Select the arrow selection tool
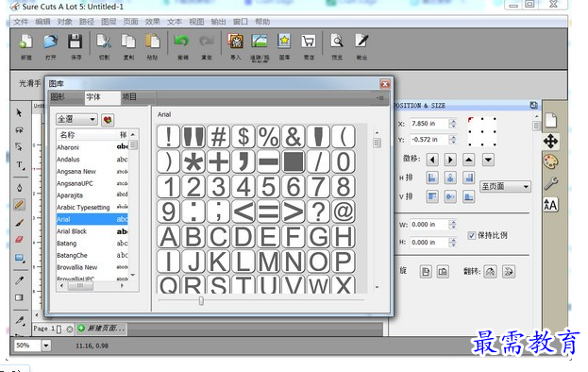The width and height of the screenshot is (588, 372). click(19, 113)
